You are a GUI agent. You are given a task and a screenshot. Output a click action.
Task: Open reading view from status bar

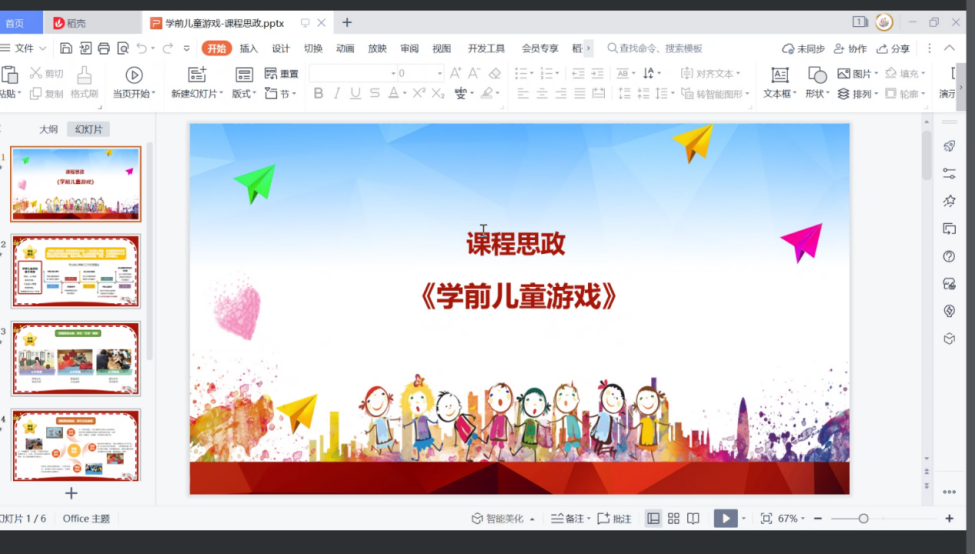[693, 518]
